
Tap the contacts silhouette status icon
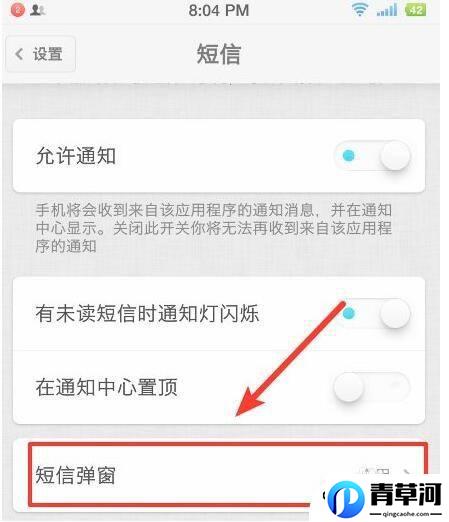tap(37, 10)
